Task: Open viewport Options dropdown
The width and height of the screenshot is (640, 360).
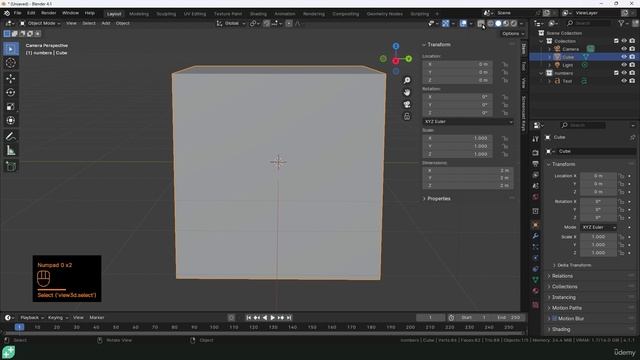Action: 513,34
